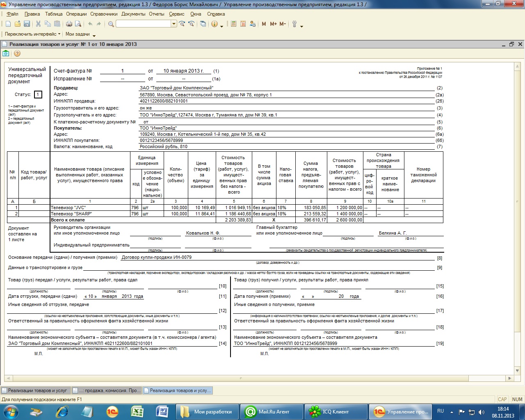
Task: Open the Сервис menu
Action: click(x=177, y=14)
